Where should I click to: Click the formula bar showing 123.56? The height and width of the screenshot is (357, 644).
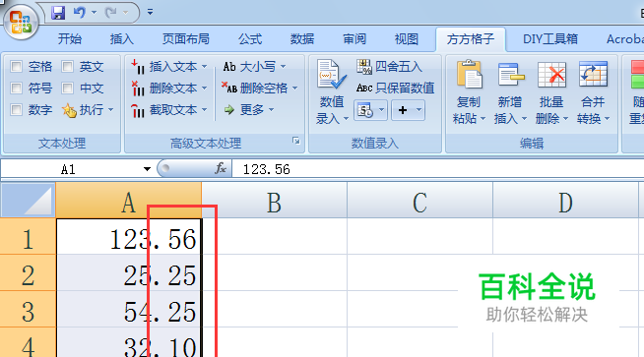pyautogui.click(x=437, y=169)
